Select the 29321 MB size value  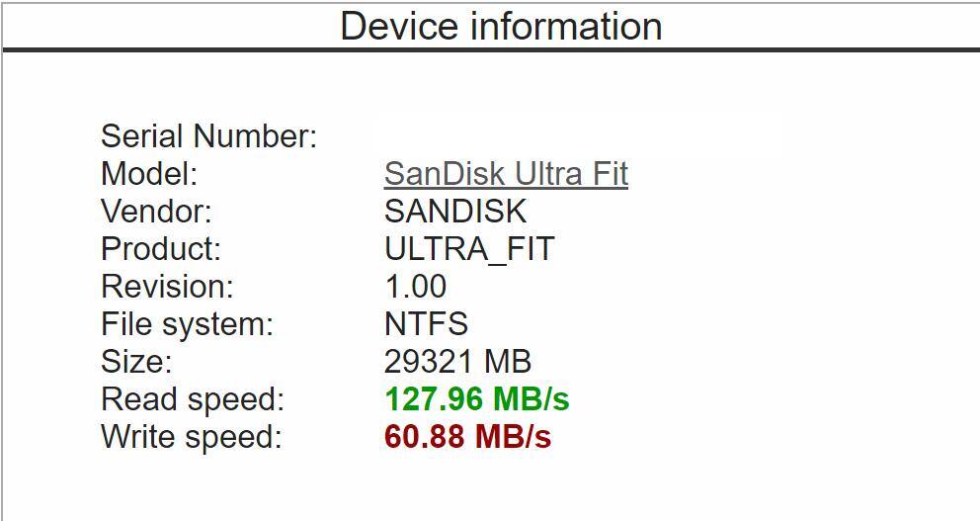click(457, 362)
